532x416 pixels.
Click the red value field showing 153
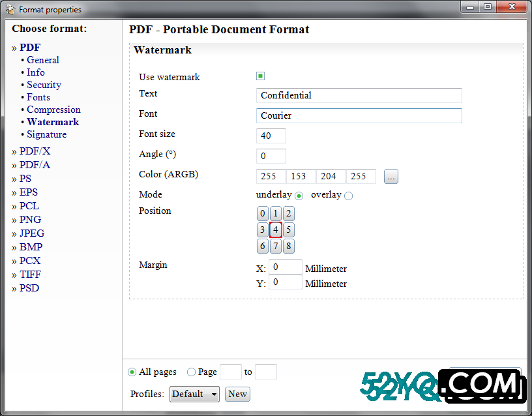click(x=301, y=176)
